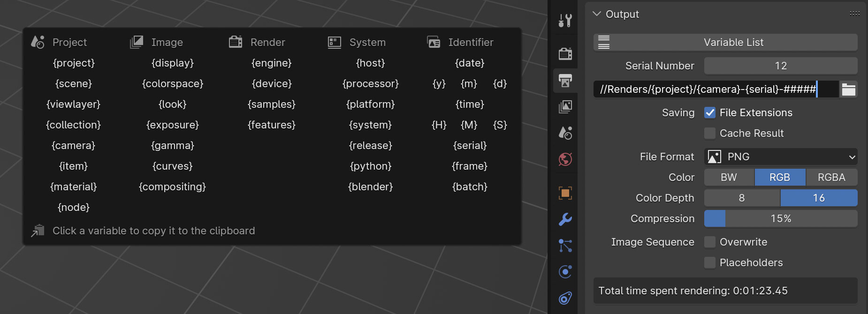This screenshot has width=868, height=314.
Task: Click the Project column header icon
Action: tap(38, 42)
